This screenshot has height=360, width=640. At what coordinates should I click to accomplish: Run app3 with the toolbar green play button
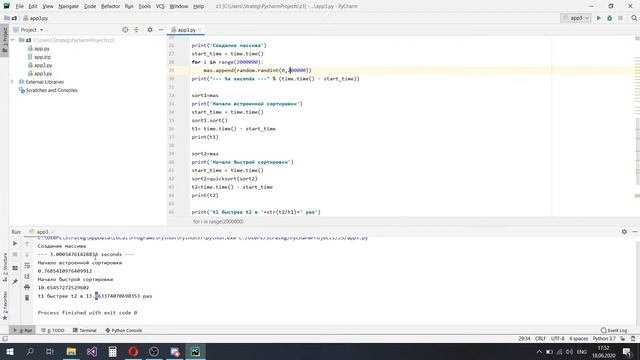(x=599, y=18)
